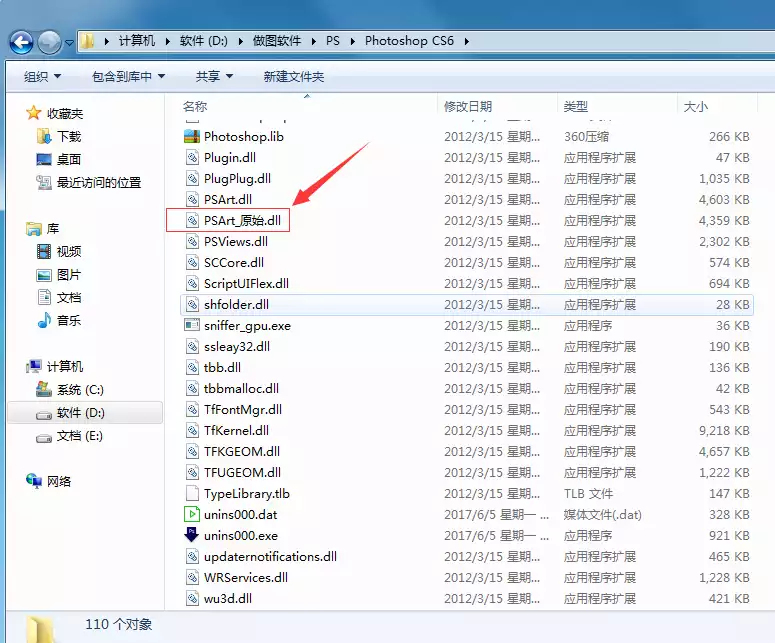The image size is (775, 643).
Task: Click the unins000.exe uninstaller icon
Action: [x=192, y=535]
